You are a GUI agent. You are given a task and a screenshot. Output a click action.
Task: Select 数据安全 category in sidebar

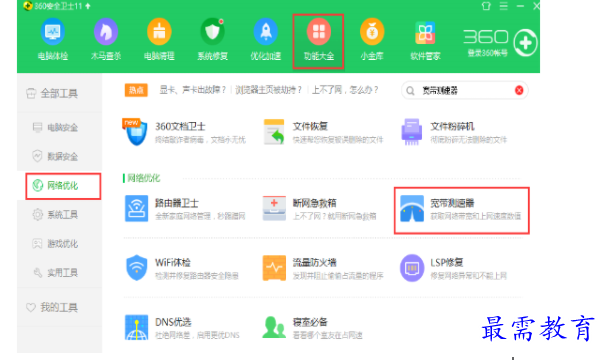pyautogui.click(x=60, y=157)
